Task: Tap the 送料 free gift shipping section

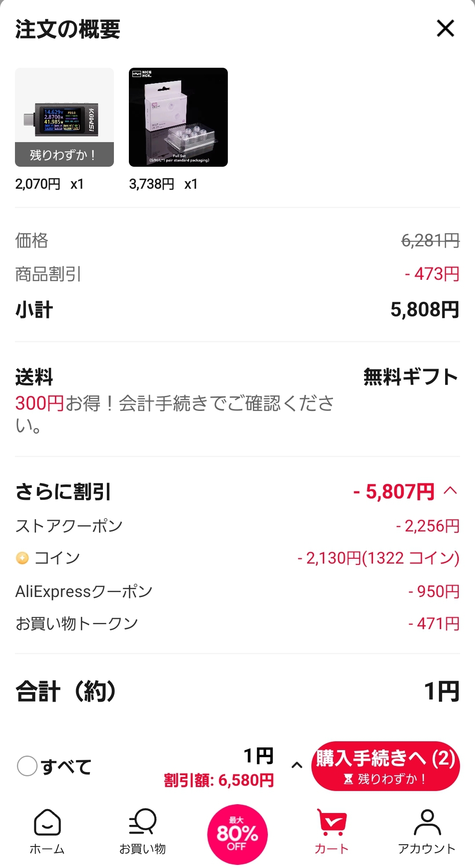Action: tap(237, 399)
